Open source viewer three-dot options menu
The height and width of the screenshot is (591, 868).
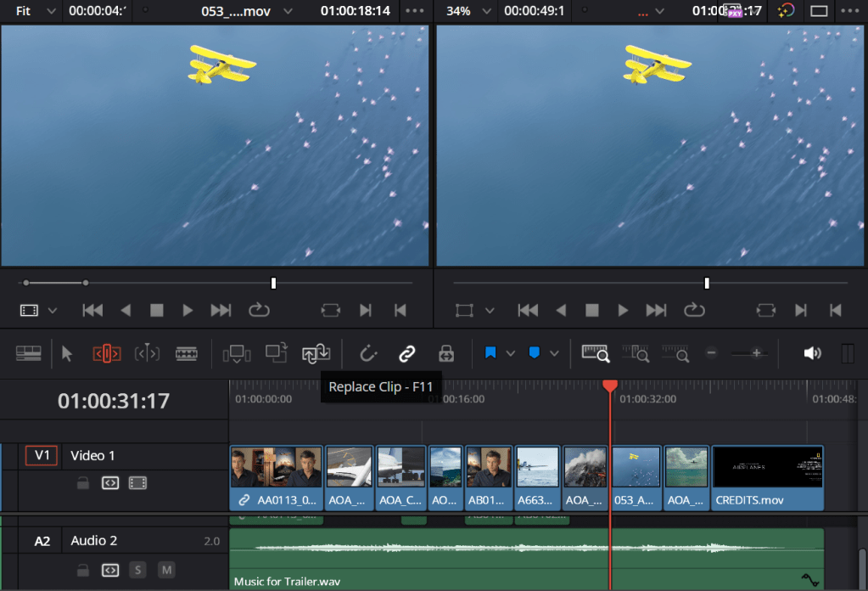tap(415, 11)
